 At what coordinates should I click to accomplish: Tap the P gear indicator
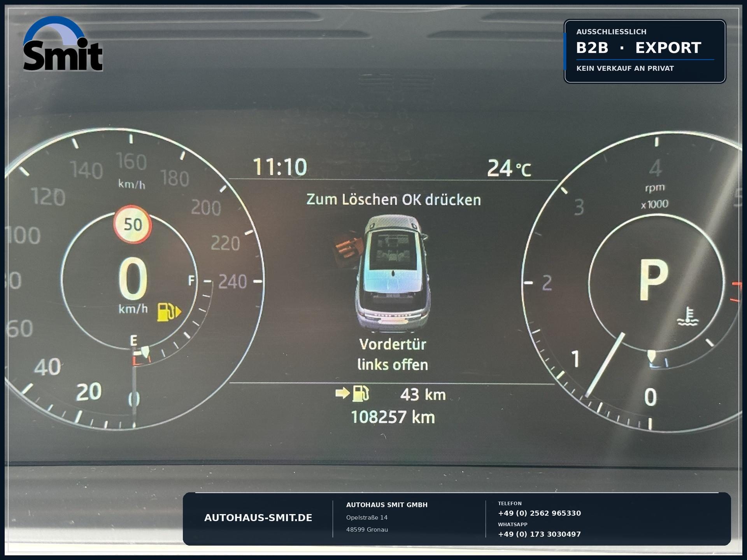(654, 280)
